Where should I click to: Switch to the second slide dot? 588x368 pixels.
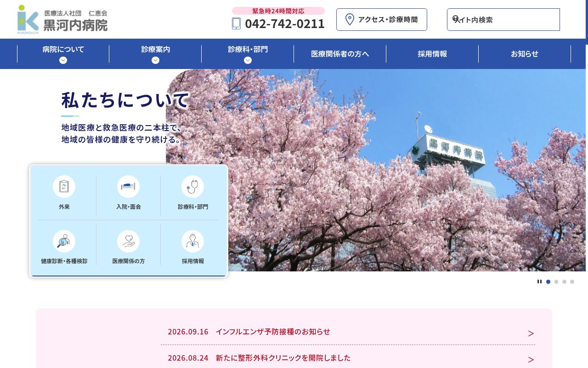556,282
